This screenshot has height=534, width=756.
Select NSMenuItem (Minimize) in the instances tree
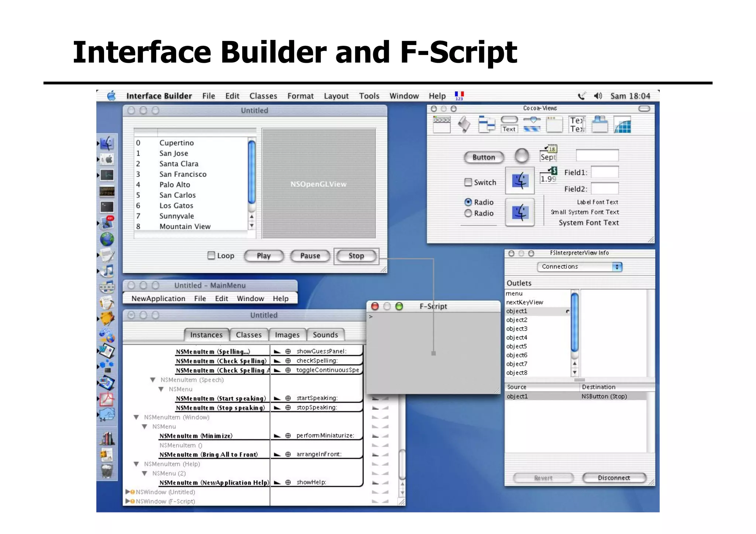click(196, 436)
